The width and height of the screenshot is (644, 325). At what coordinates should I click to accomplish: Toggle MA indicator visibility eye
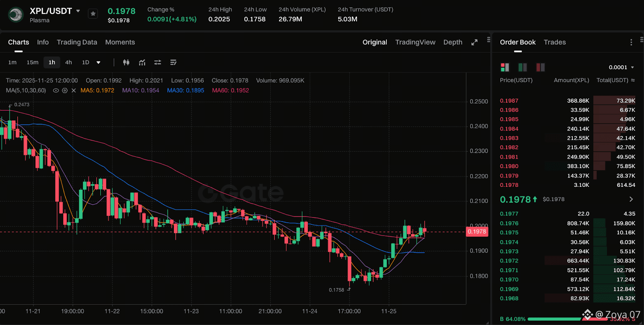pos(56,91)
